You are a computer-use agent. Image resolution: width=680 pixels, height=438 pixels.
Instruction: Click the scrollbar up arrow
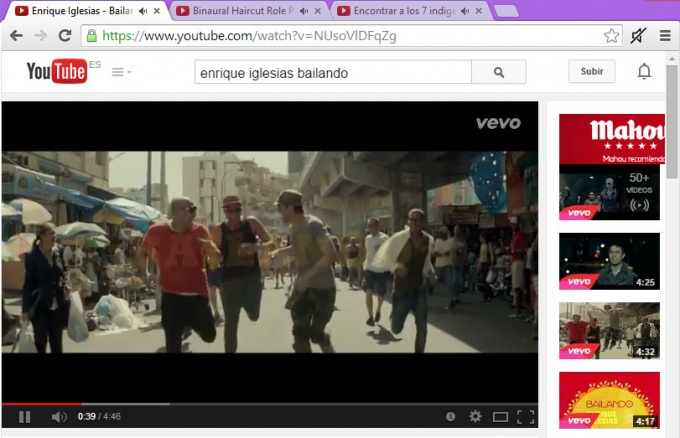[x=672, y=58]
